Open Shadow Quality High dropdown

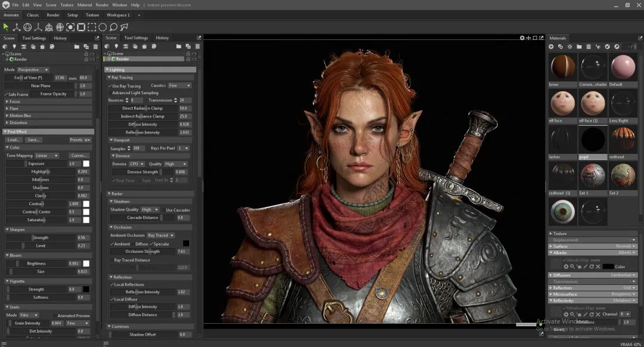pyautogui.click(x=150, y=209)
